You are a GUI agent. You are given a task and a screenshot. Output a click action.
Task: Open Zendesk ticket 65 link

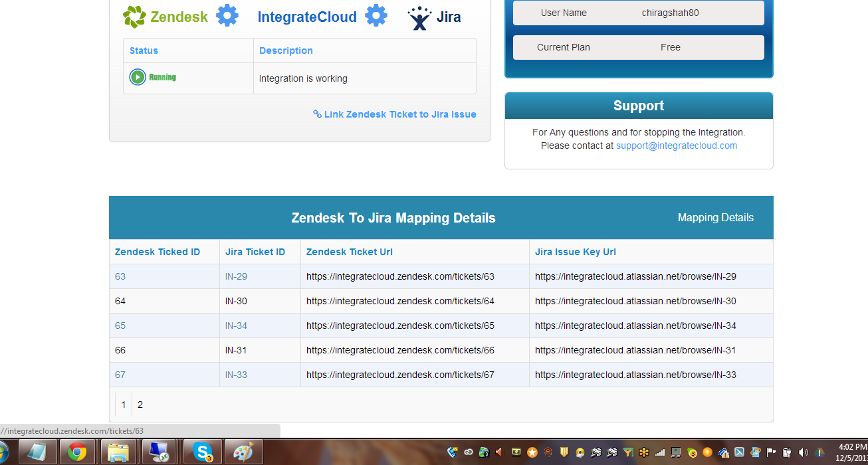[120, 325]
